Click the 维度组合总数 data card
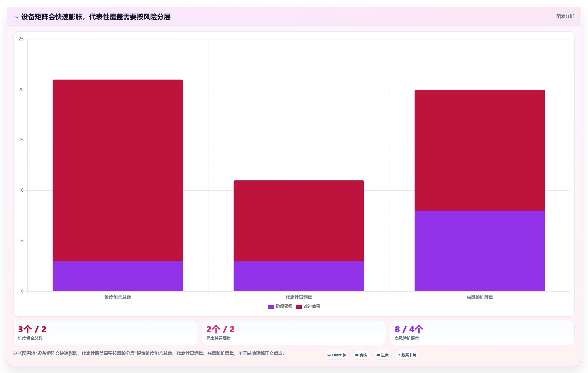The image size is (588, 373). [x=106, y=333]
